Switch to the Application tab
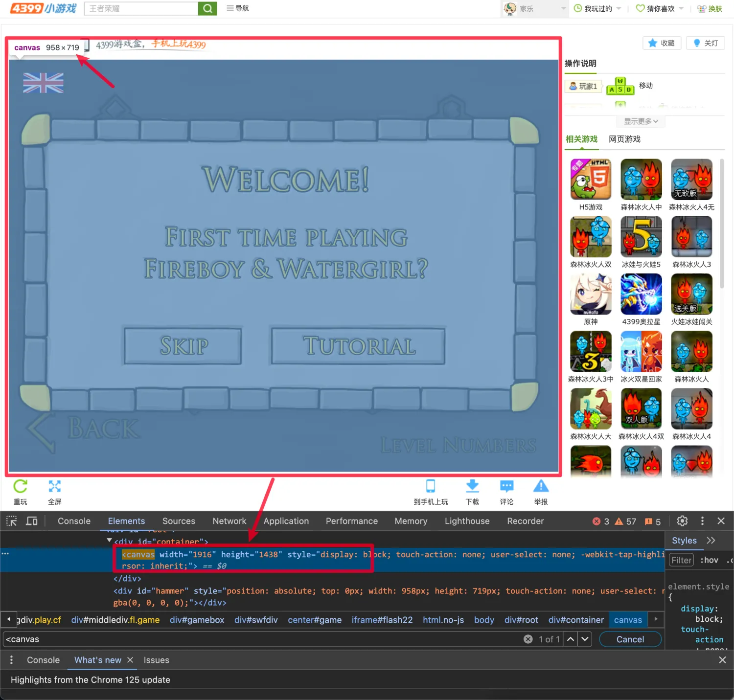 click(286, 521)
